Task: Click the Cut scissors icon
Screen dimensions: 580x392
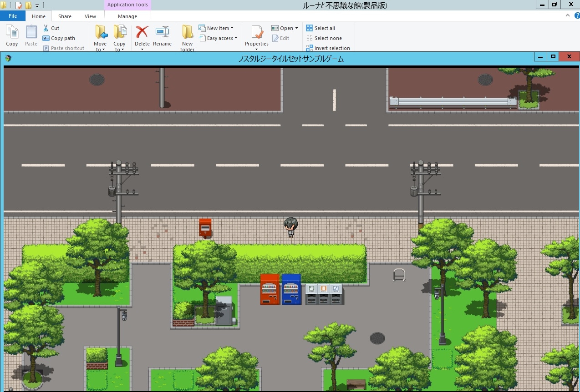Action: click(46, 28)
